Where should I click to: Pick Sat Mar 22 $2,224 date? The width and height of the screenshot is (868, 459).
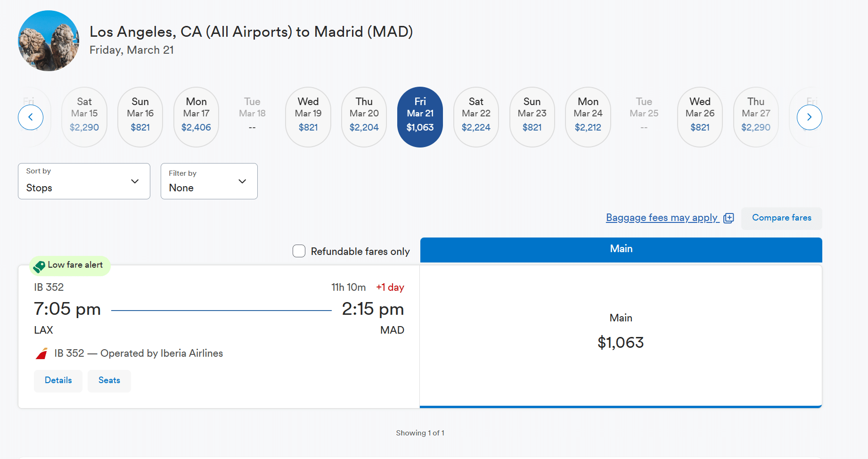[476, 117]
